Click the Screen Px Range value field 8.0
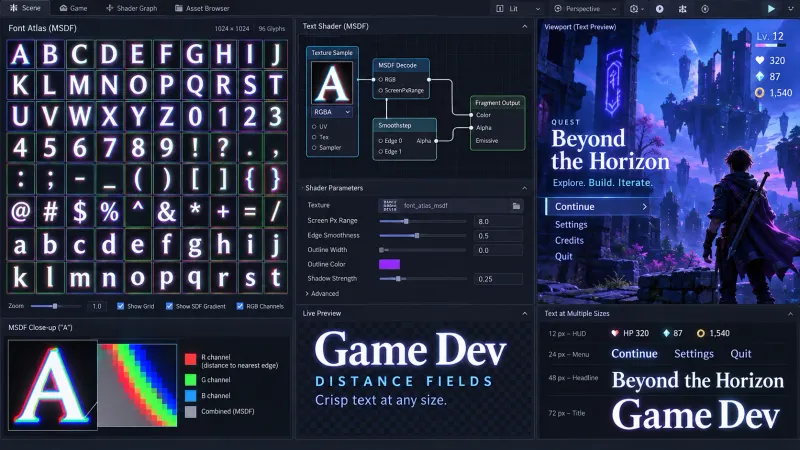 (498, 221)
